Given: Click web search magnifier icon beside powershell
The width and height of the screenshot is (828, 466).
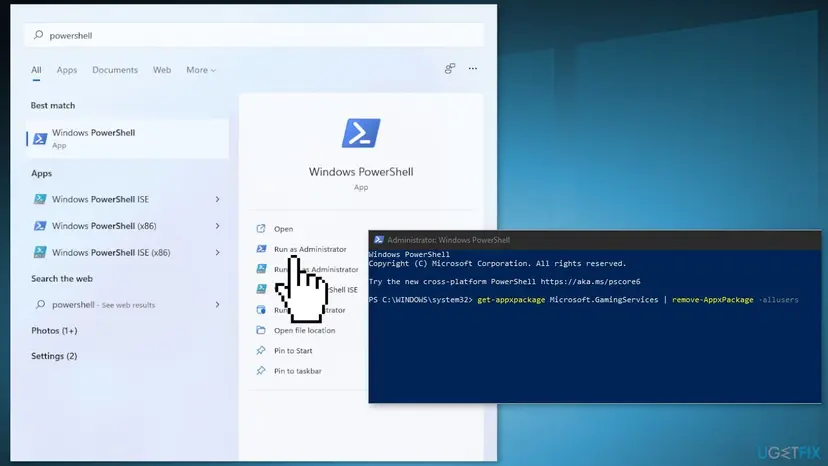Looking at the screenshot, I should 40,304.
